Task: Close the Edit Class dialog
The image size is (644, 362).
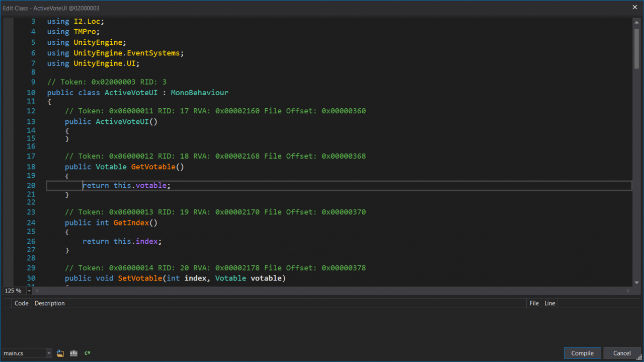Action: point(634,7)
